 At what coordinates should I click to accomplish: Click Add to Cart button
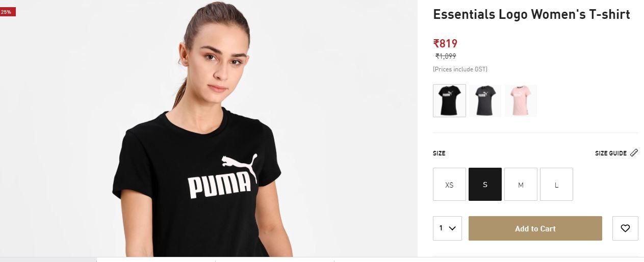(535, 228)
